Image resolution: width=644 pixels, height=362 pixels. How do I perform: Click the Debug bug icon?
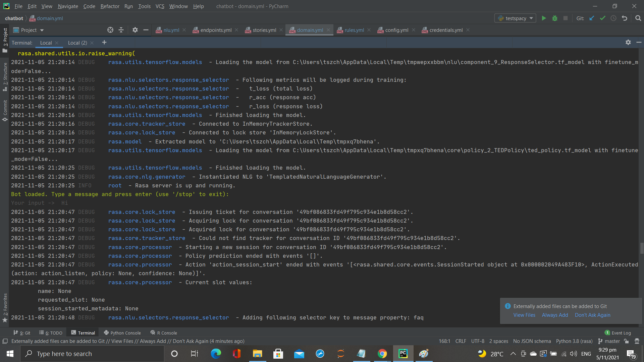pos(555,18)
